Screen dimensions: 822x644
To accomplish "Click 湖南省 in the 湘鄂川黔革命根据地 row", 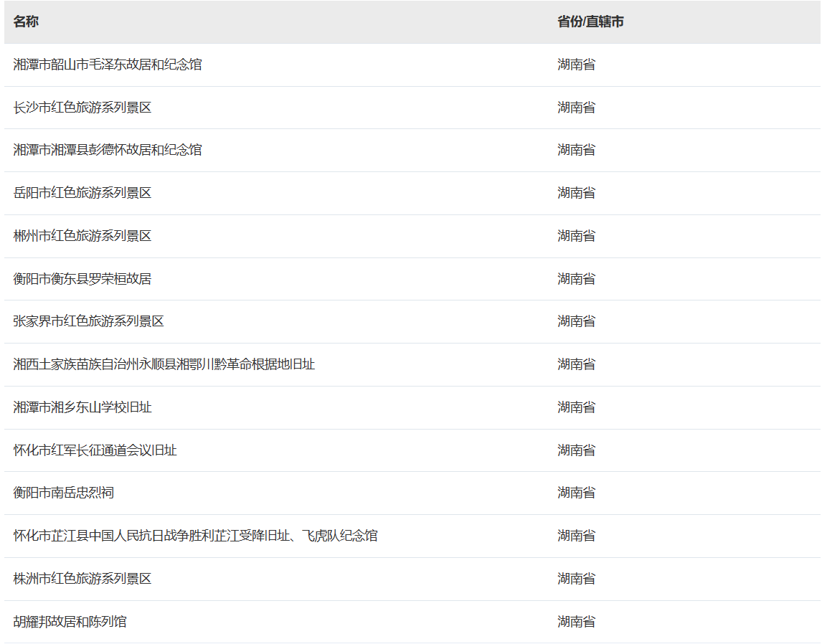I will [576, 364].
